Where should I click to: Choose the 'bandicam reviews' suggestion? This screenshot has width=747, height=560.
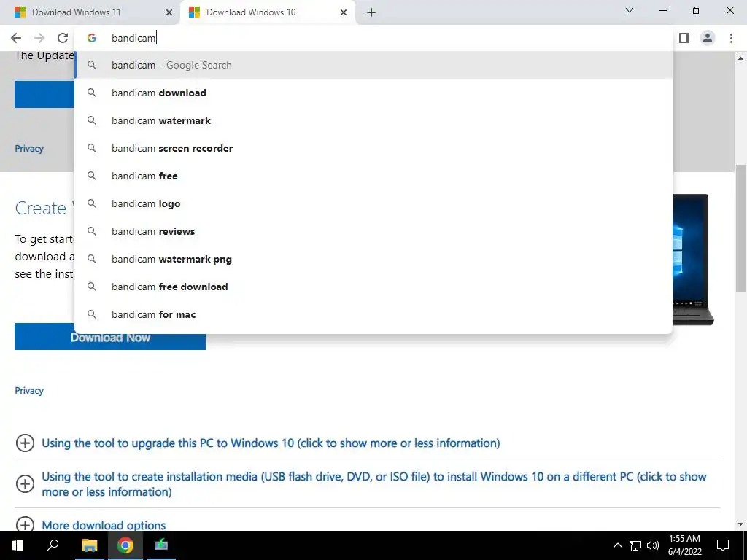coord(373,231)
